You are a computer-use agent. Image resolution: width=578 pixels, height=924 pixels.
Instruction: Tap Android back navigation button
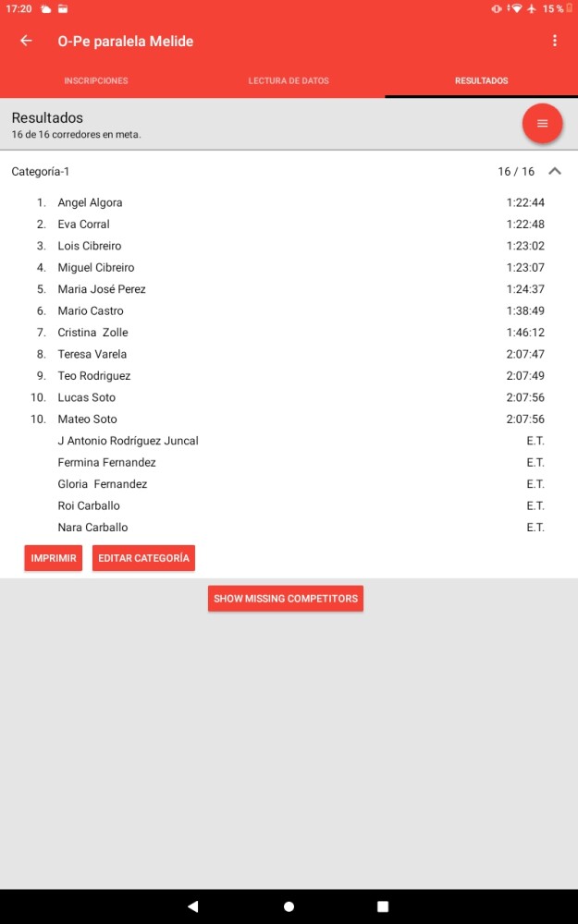tap(192, 906)
